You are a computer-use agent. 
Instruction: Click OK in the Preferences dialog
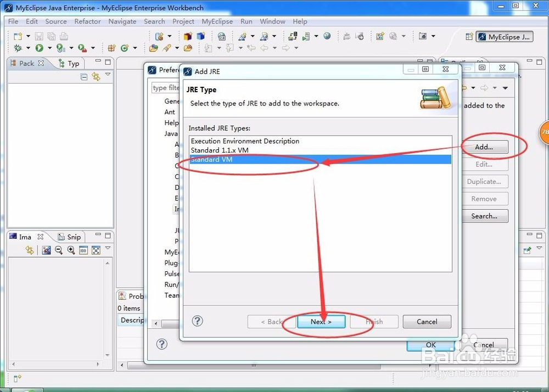[430, 345]
